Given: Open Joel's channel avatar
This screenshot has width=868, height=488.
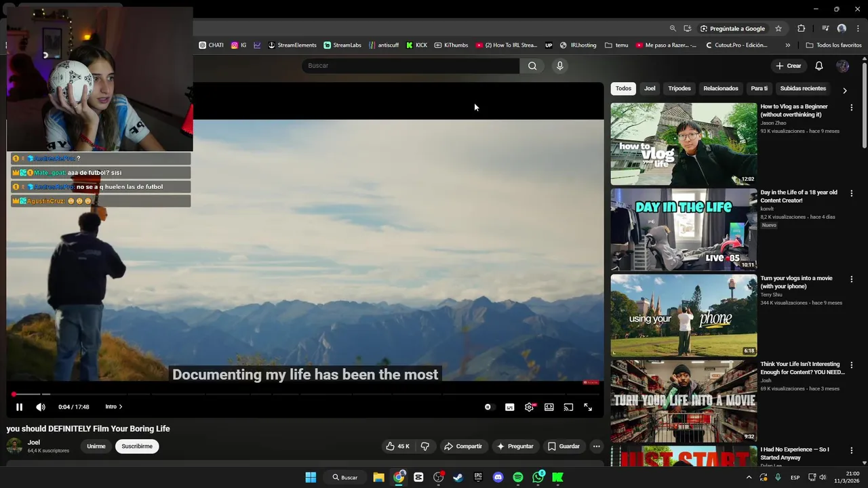Looking at the screenshot, I should (x=14, y=446).
